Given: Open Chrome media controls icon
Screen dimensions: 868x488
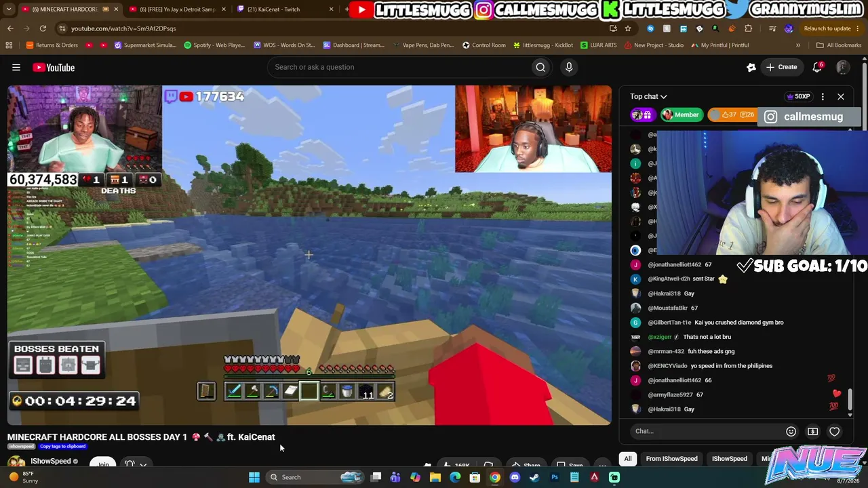Looking at the screenshot, I should 772,28.
